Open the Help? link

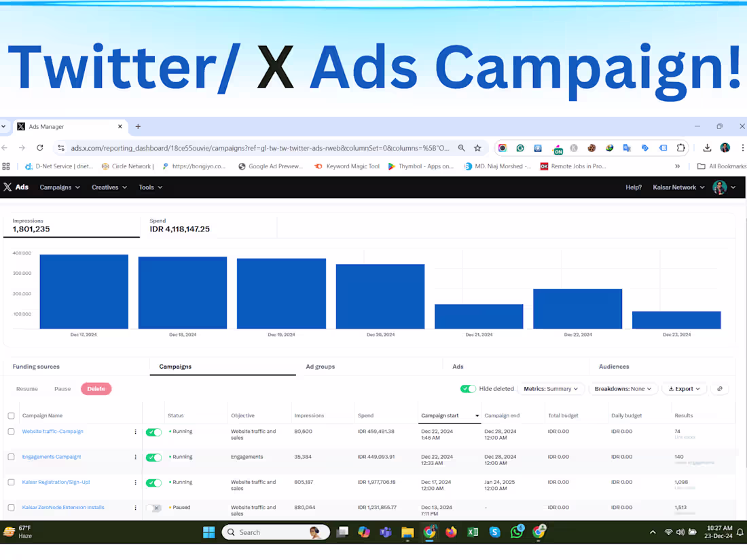coord(634,187)
